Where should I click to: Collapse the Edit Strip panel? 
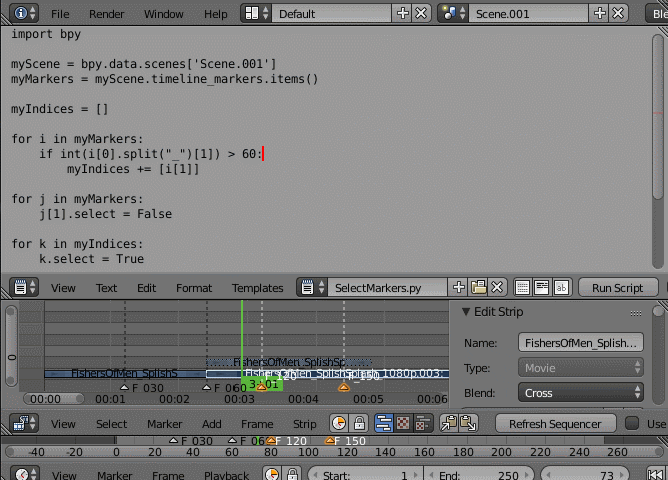click(465, 312)
